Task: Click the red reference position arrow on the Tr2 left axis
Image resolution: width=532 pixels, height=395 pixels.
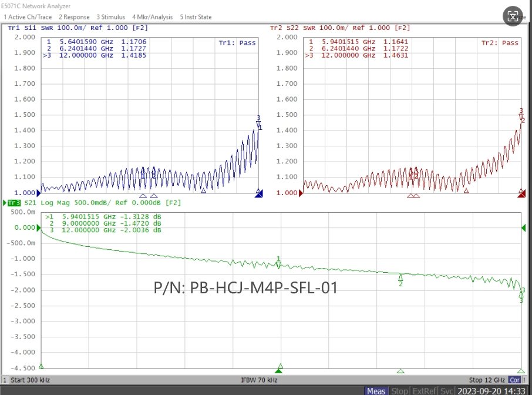Action: 301,193
